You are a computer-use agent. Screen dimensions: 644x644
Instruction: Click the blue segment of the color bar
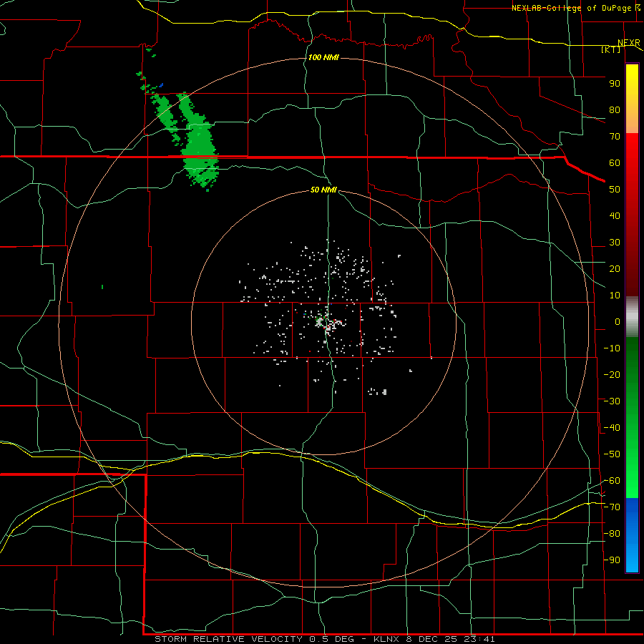click(632, 535)
